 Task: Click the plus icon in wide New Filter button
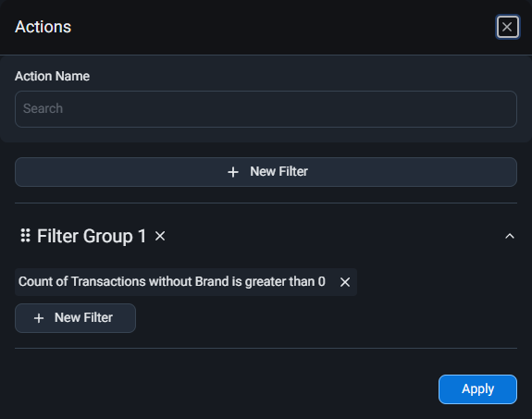[233, 172]
